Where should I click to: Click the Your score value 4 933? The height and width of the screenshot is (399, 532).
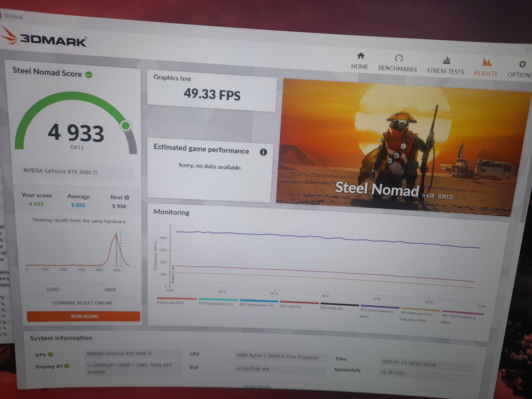tap(36, 204)
